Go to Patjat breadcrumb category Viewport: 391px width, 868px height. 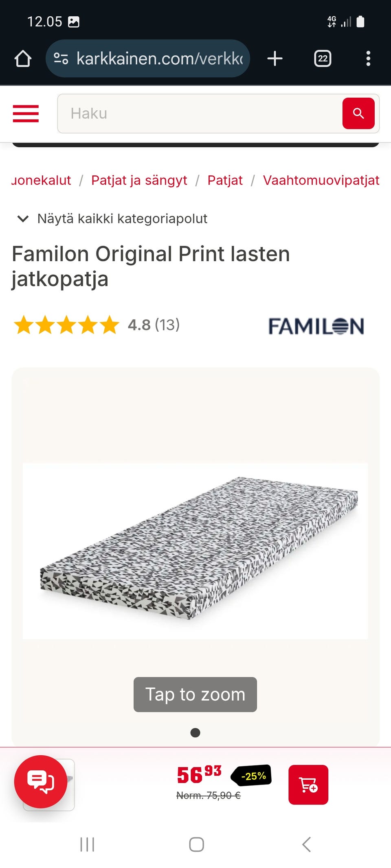coord(225,180)
